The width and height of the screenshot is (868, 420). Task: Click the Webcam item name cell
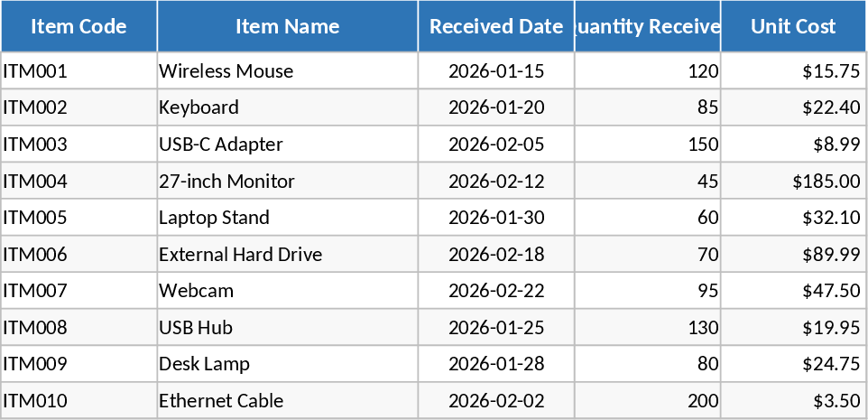click(287, 291)
